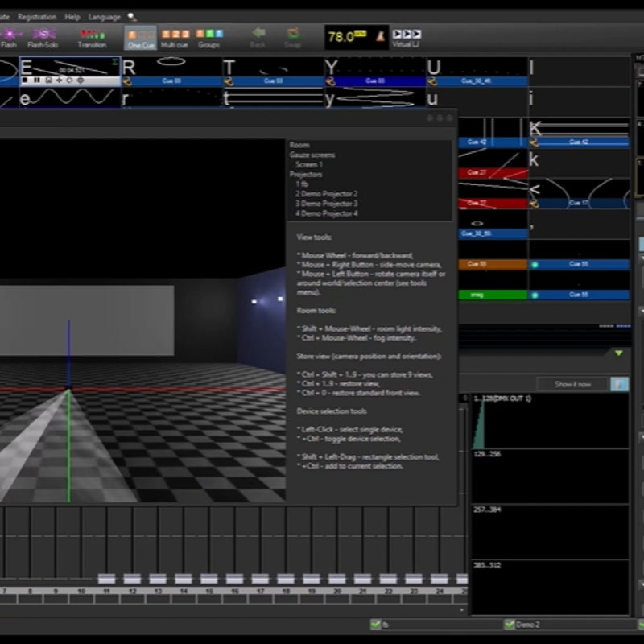This screenshot has width=644, height=644.
Task: Click the channel 12 fader handle
Action: (x=133, y=578)
